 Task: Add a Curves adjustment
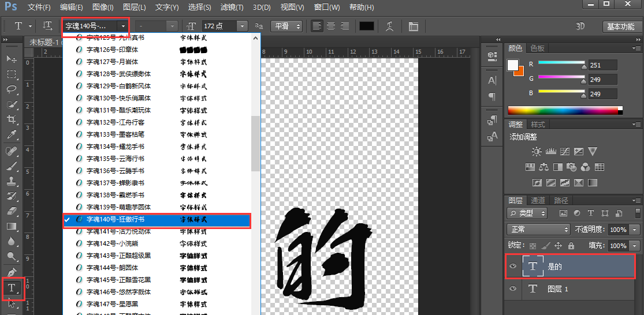[565, 151]
